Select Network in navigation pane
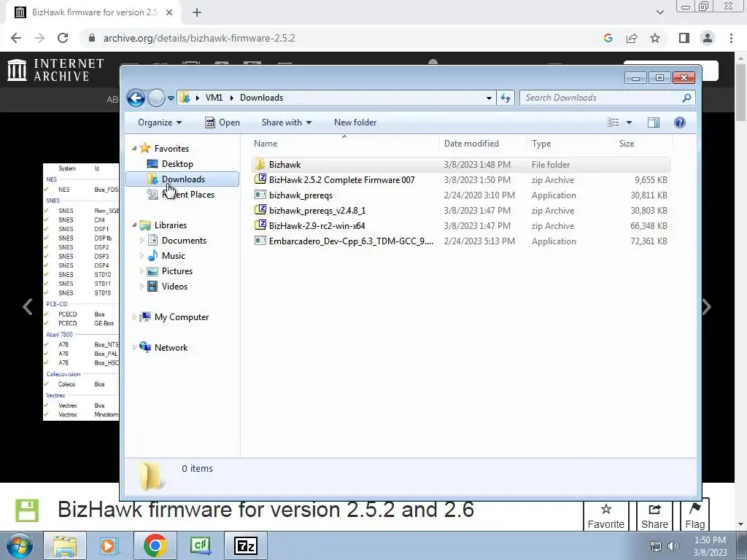747x560 pixels. click(171, 348)
